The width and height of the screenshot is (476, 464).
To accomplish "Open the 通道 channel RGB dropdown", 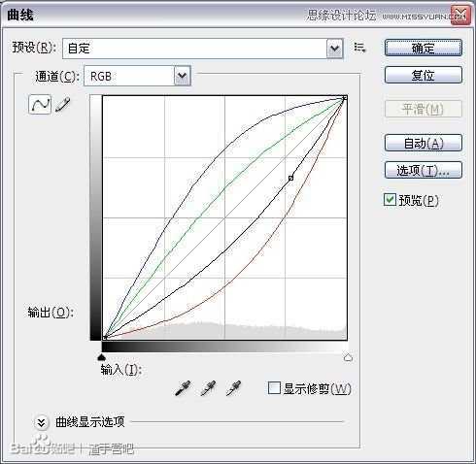I will coord(137,76).
